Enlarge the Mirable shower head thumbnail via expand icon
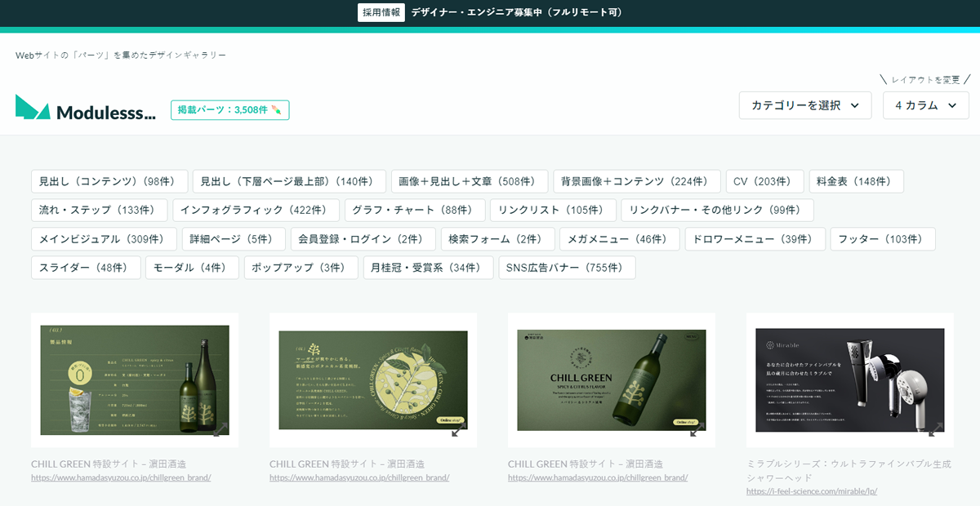980x506 pixels. pos(936,429)
